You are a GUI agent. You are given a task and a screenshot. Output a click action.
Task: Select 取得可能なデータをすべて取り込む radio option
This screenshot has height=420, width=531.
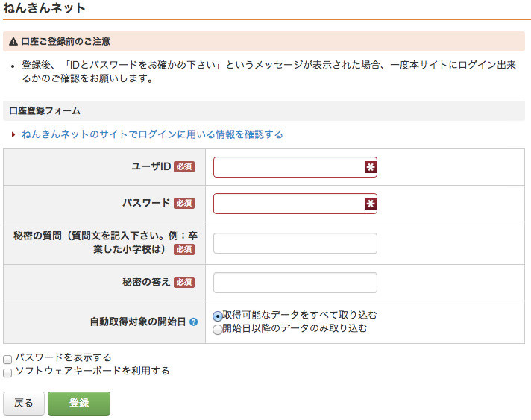click(x=217, y=316)
